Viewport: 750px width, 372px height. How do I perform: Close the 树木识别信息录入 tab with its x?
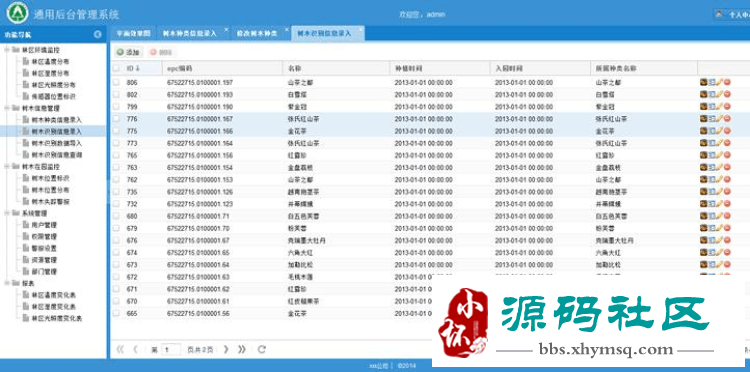pos(360,30)
